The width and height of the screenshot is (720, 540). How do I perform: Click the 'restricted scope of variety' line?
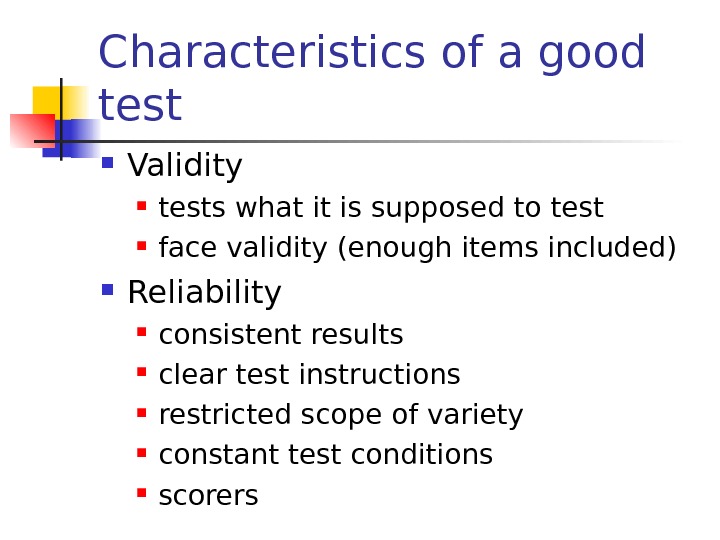coord(341,415)
